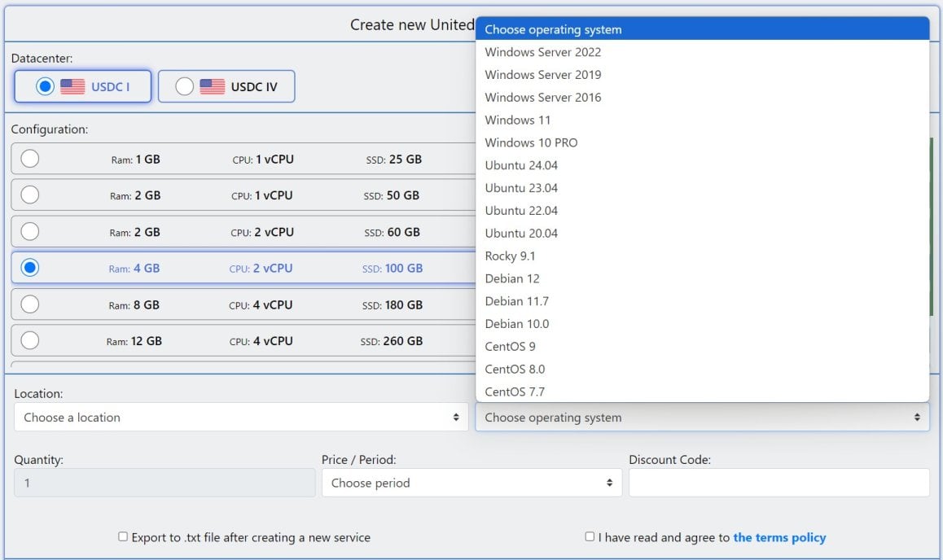This screenshot has width=943, height=560.
Task: Pick CentOS 8.0 from the OS list
Action: coord(703,369)
